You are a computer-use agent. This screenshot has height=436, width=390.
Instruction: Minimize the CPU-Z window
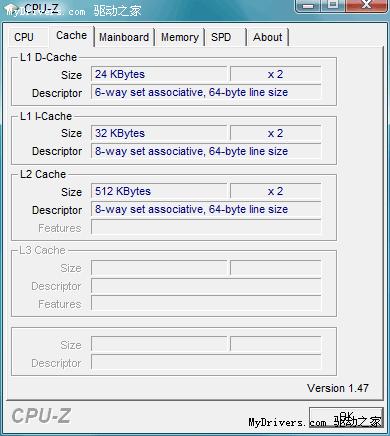point(308,5)
